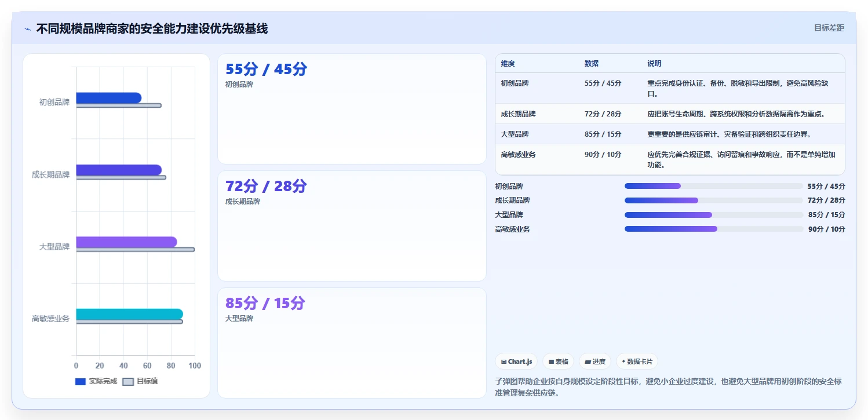
Task: Click 大型品牌 purple bar in chart
Action: click(x=126, y=242)
